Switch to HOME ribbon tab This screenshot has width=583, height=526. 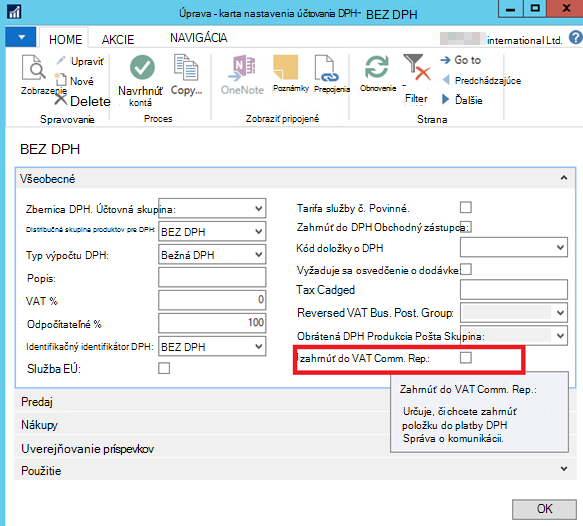point(65,39)
